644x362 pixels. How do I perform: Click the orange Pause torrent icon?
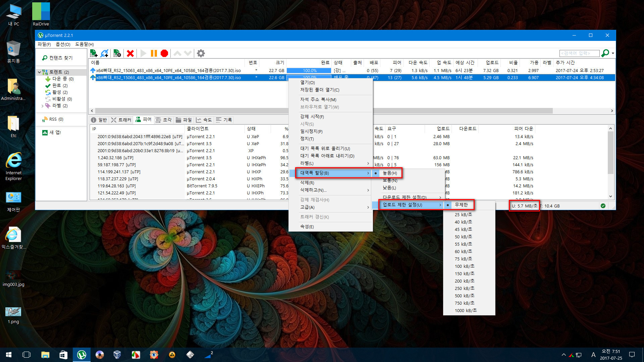pos(154,53)
